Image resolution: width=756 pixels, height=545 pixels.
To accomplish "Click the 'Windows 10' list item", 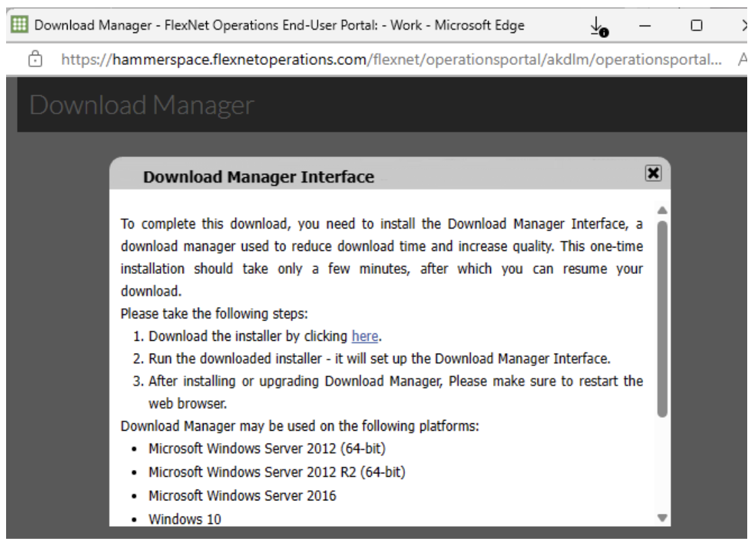I will click(x=185, y=519).
